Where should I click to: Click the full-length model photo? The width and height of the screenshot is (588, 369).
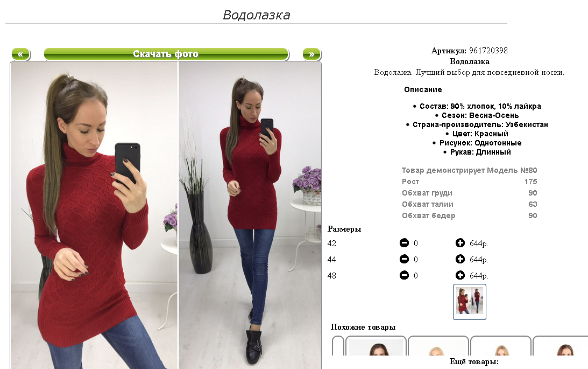(x=250, y=215)
